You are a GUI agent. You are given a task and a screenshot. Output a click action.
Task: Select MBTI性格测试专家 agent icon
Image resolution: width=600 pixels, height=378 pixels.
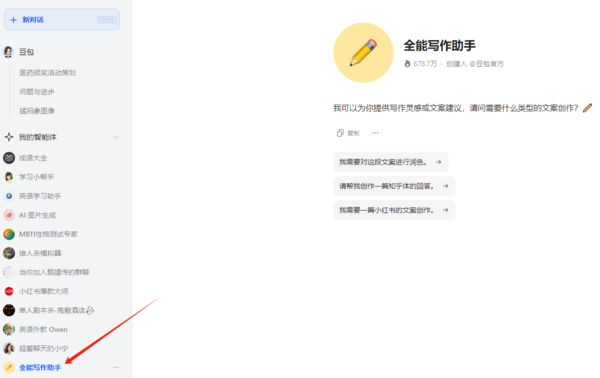(x=9, y=234)
